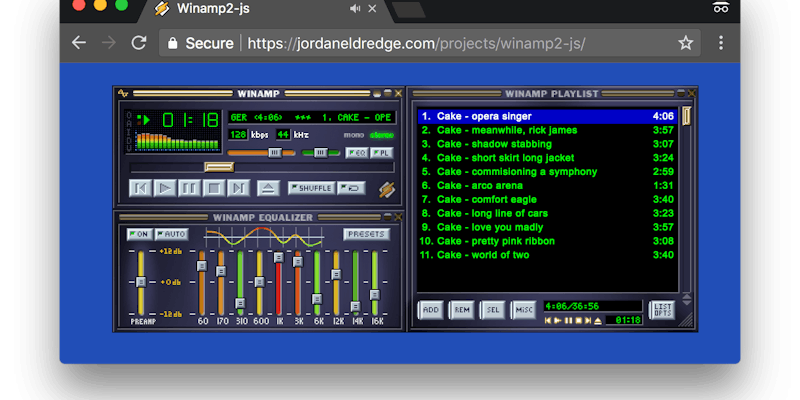Screen dimensions: 800x400
Task: Select Cake - opera singer in playlist
Action: (548, 116)
